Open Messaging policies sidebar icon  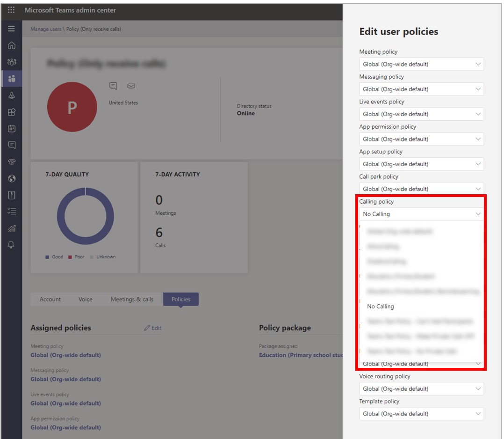tap(12, 145)
